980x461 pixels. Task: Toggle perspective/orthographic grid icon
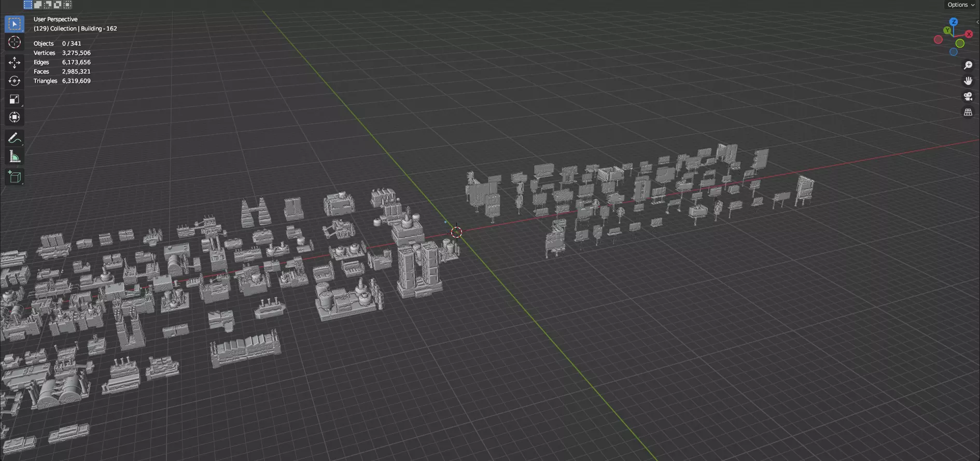968,112
